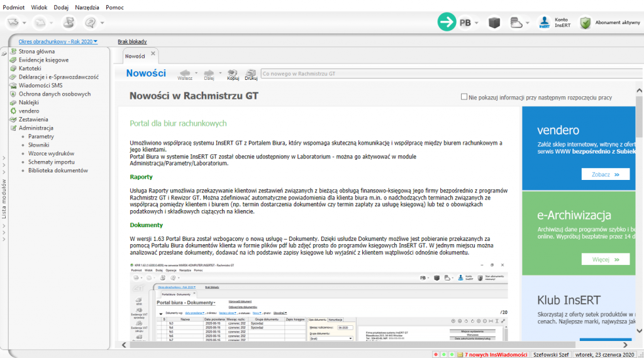Click the pin icon above Lista modułów
Viewport: 644px width, 358px height.
coord(4,53)
